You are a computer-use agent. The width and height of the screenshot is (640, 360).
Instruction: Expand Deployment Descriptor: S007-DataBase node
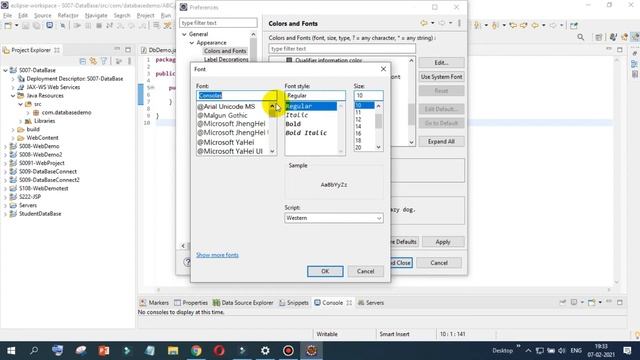click(x=13, y=79)
